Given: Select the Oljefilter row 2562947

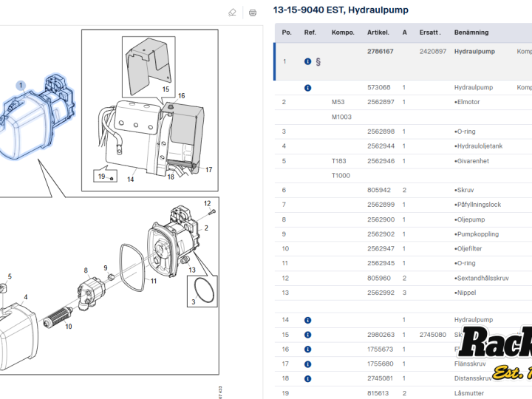Looking at the screenshot, I should [x=403, y=249].
